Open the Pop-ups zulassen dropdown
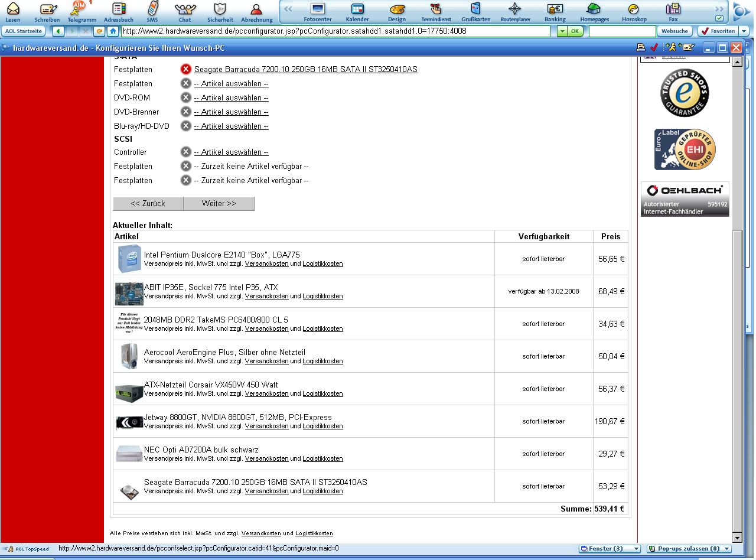The height and width of the screenshot is (560, 756). coord(689,549)
